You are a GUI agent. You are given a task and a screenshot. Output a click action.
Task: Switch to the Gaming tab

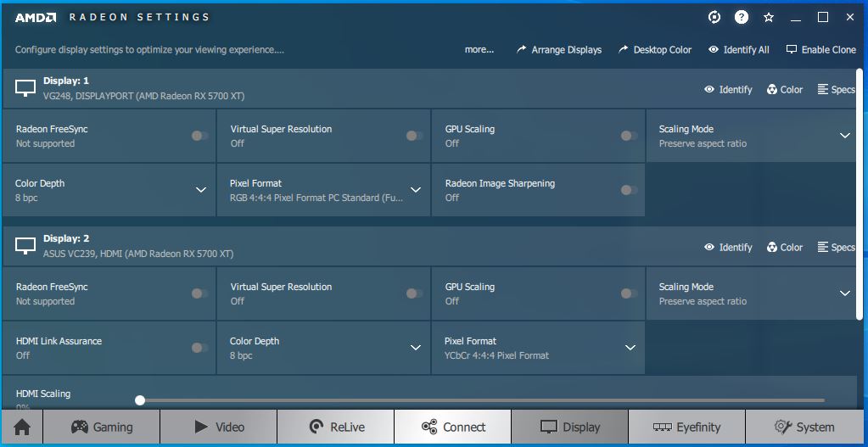tap(101, 427)
